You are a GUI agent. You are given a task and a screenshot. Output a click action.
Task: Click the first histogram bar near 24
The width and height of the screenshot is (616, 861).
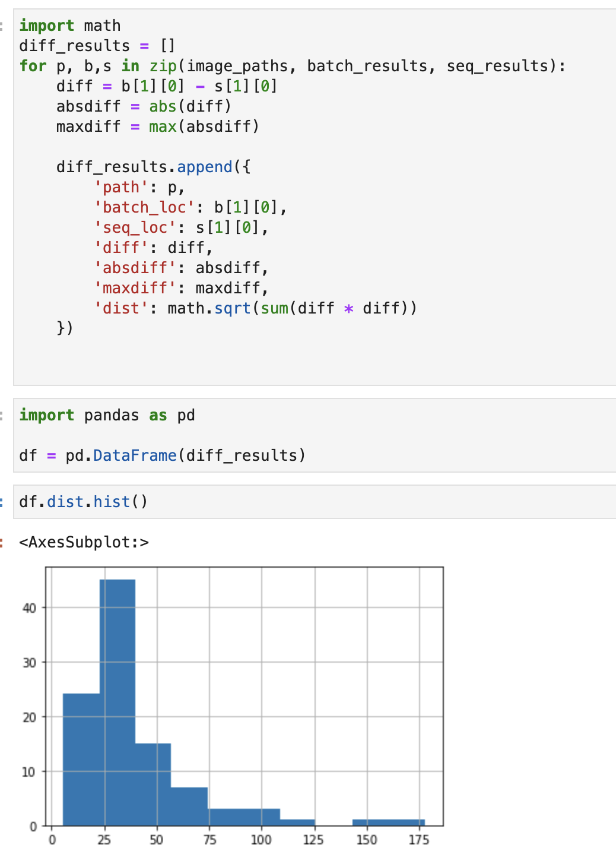pyautogui.click(x=81, y=759)
